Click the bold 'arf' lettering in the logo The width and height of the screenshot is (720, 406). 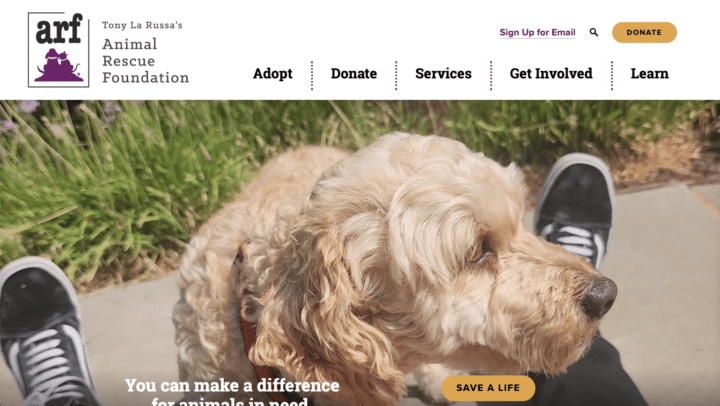(x=59, y=29)
